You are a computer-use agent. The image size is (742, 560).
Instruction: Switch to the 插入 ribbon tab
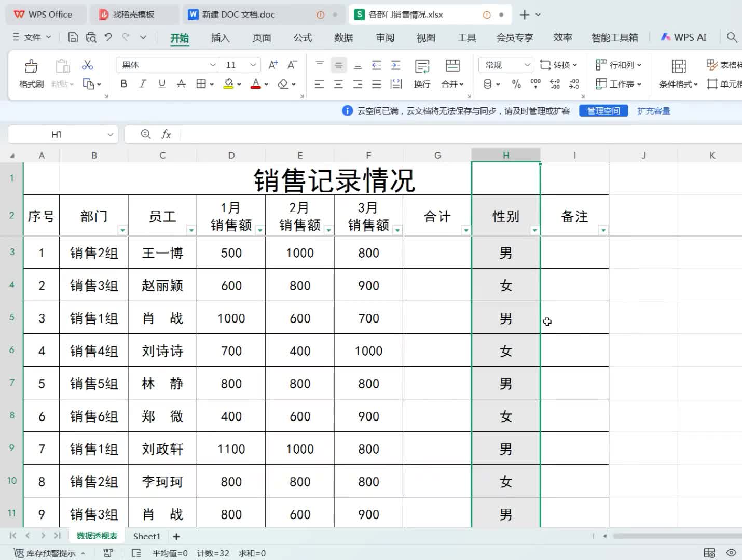point(220,38)
